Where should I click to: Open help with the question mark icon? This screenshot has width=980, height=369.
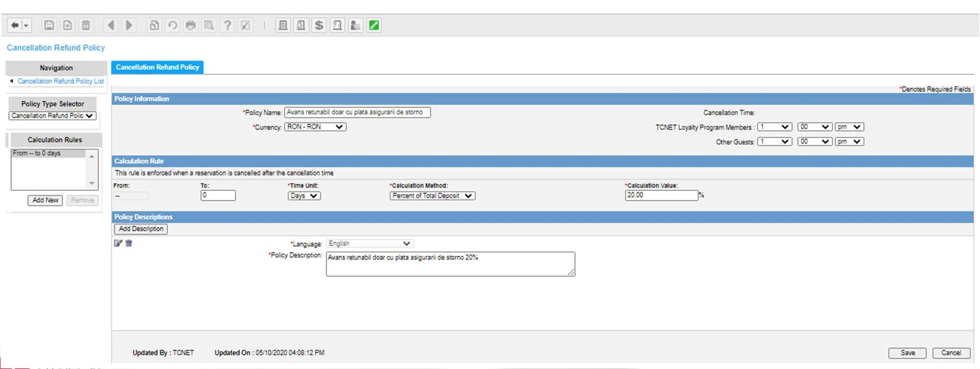click(x=227, y=25)
